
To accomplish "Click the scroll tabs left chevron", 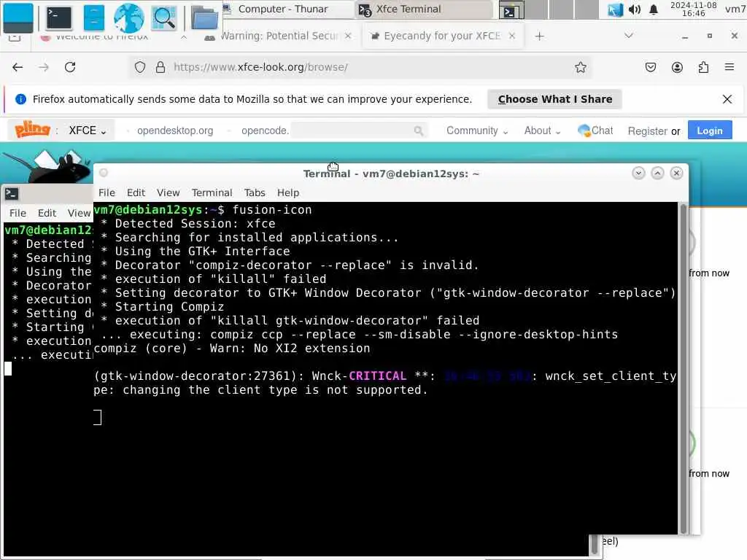I will pos(183,37).
